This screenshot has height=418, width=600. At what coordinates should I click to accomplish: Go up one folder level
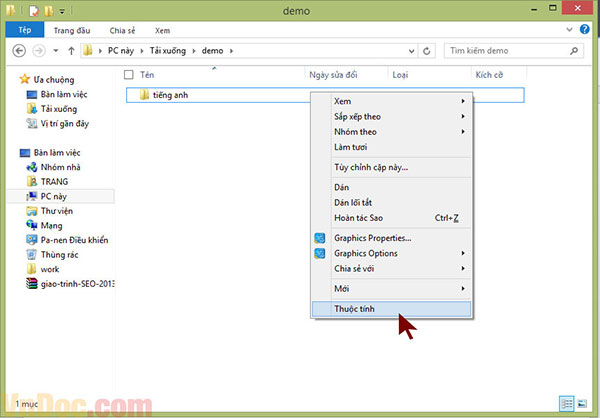(71, 51)
